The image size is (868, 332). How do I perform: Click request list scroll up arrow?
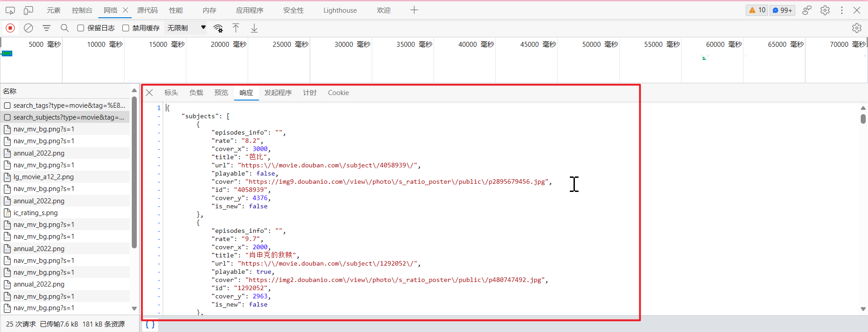coord(134,90)
